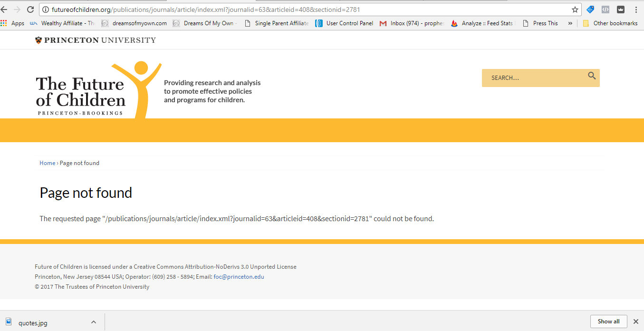This screenshot has height=331, width=644.
Task: Click the blue tag extension icon
Action: click(590, 10)
